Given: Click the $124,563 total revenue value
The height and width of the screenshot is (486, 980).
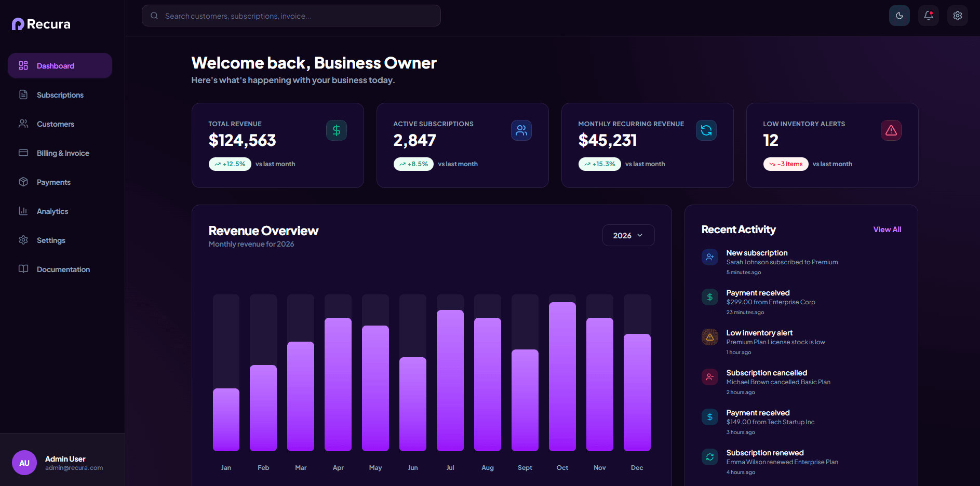Looking at the screenshot, I should 242,140.
